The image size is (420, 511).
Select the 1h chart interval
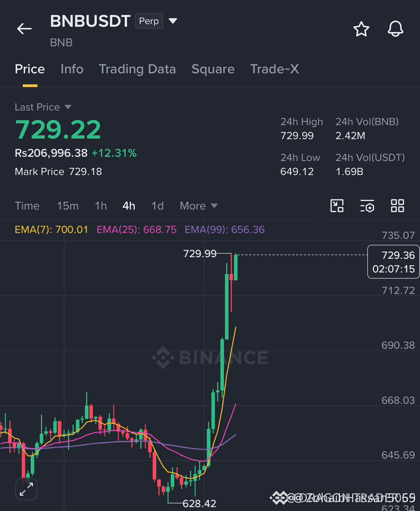pos(100,206)
